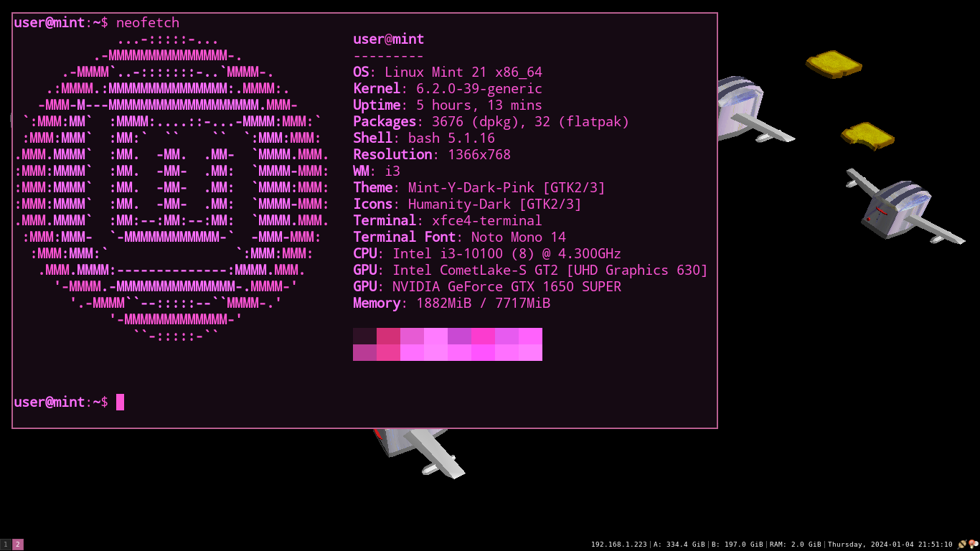Click the 'GPU: NVIDIA GeForce GTX 1650 SUPER' line
The height and width of the screenshot is (551, 980).
487,286
